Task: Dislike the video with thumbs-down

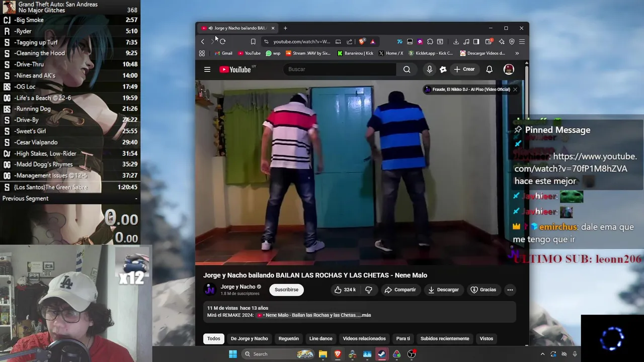Action: coord(369,290)
